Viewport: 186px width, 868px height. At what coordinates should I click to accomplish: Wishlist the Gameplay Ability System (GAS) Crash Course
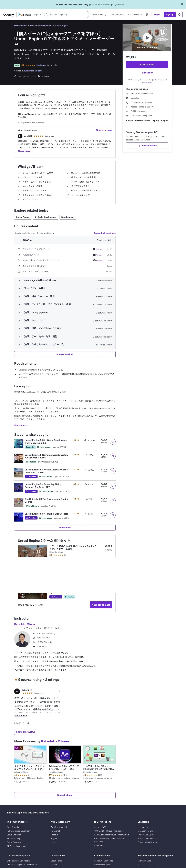(x=113, y=456)
